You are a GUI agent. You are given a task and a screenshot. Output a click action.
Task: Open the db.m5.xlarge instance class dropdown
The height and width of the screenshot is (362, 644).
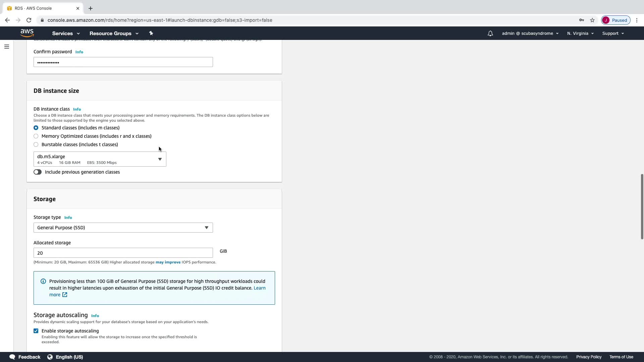(x=100, y=159)
